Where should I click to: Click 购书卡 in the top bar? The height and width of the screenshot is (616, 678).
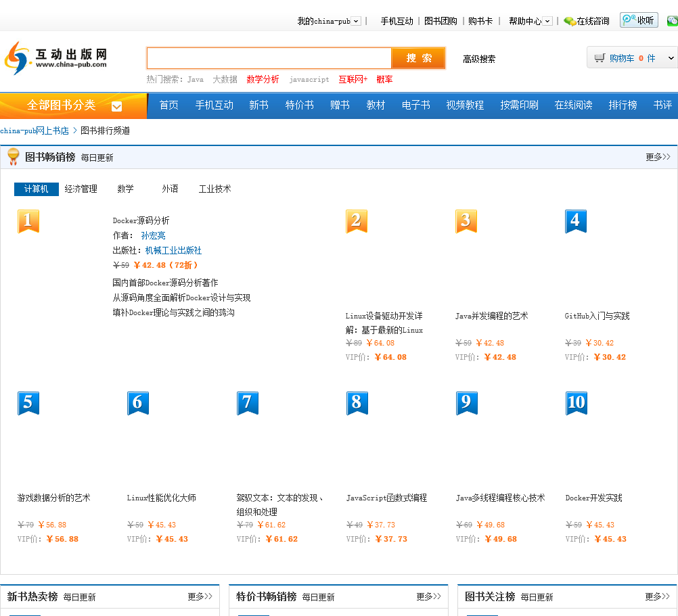(x=480, y=21)
